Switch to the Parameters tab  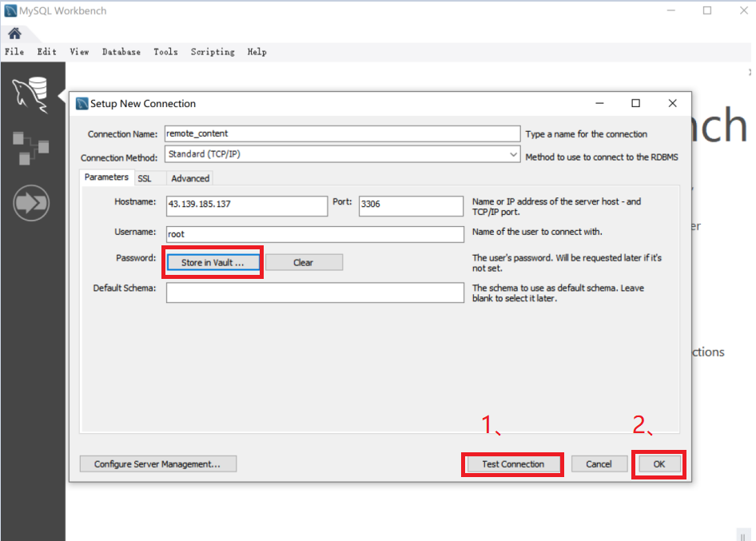click(106, 177)
